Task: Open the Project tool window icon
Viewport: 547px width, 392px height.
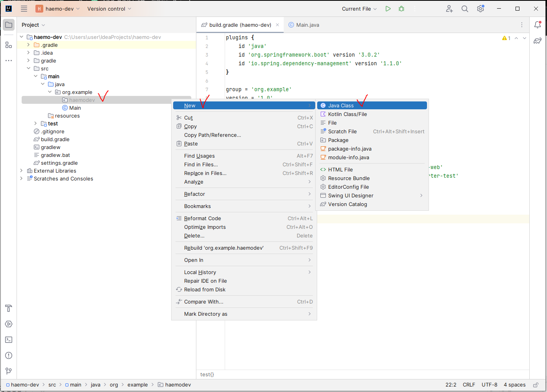Action: (x=9, y=25)
